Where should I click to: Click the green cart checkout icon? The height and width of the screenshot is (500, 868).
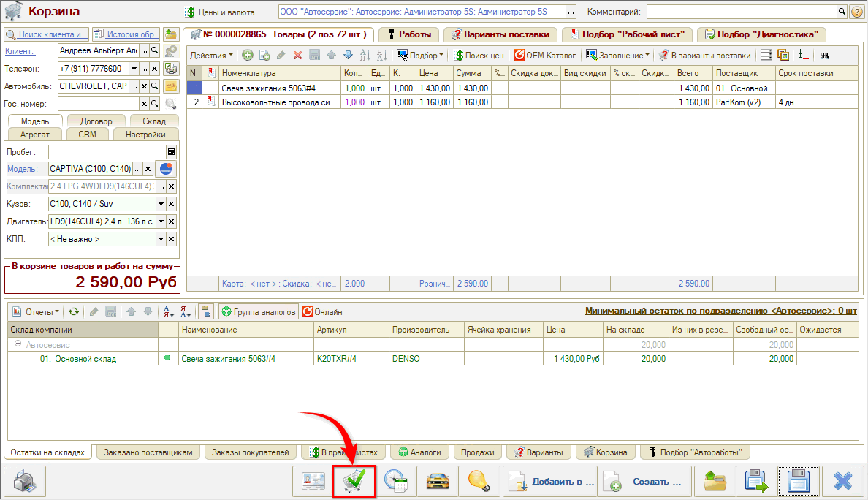click(354, 481)
